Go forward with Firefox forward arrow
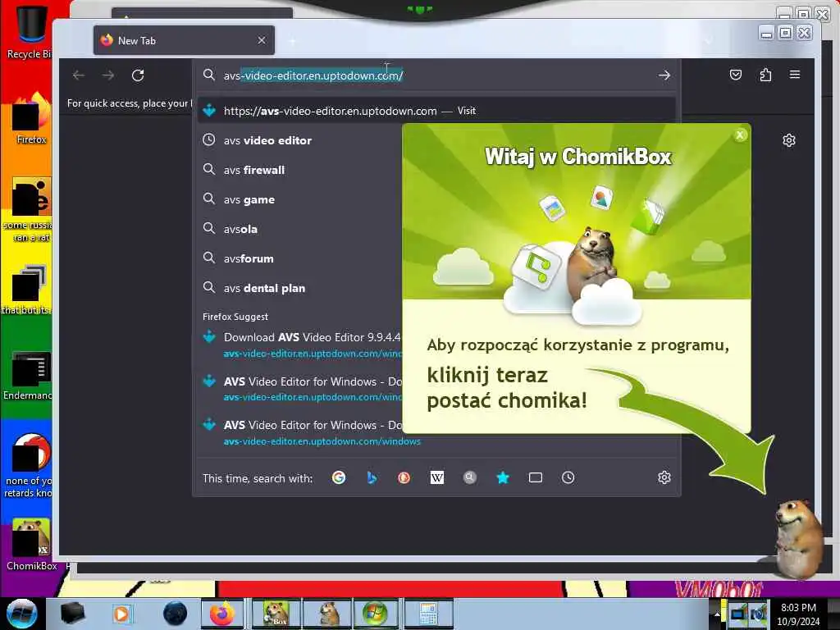This screenshot has height=630, width=840. [x=108, y=75]
